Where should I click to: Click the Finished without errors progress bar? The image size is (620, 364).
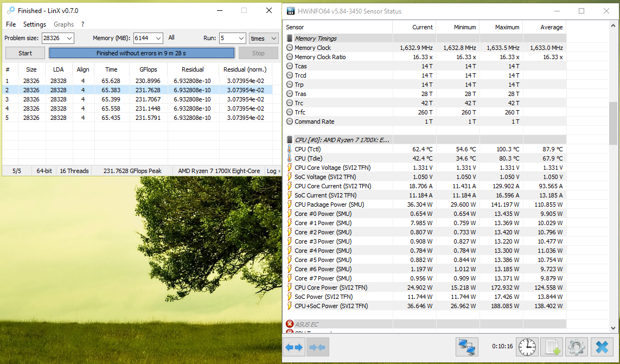pyautogui.click(x=142, y=53)
